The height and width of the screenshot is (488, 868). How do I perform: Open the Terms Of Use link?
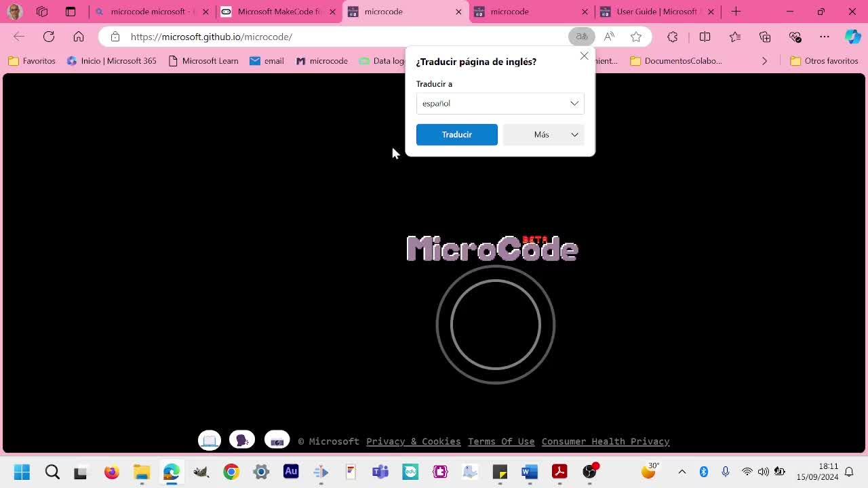pyautogui.click(x=501, y=441)
